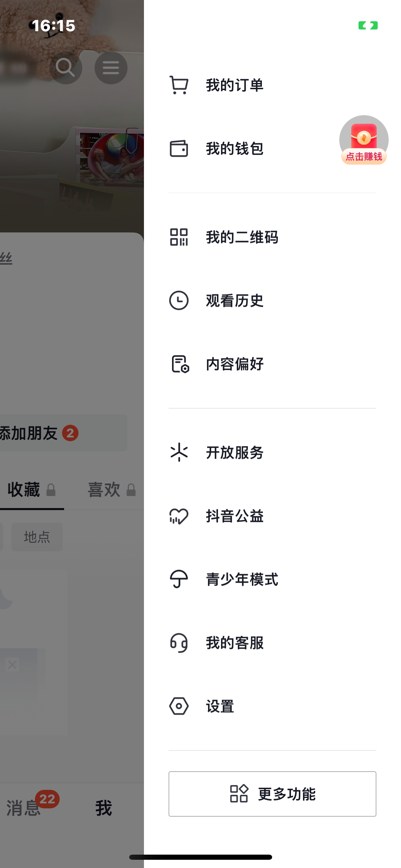Viewport: 401px width, 868px height.
Task: Click the red envelope earn-money badge
Action: point(364,140)
